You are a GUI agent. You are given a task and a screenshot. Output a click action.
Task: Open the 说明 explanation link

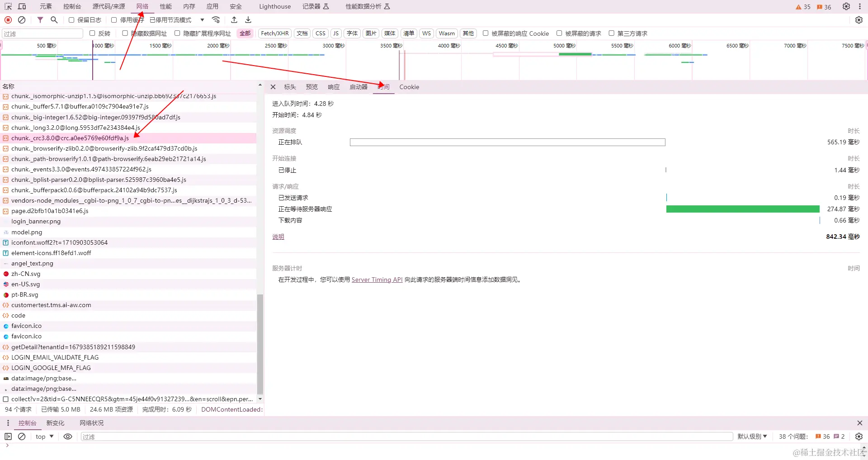tap(278, 237)
